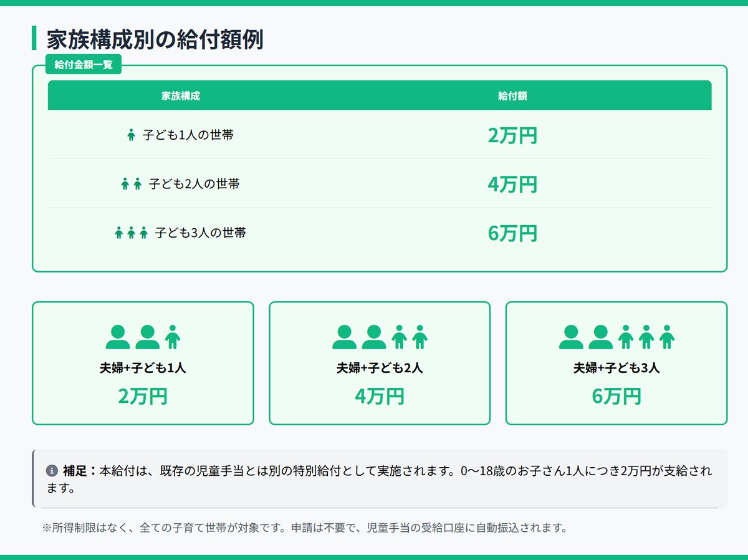Select the 子ども1人の世帯 row label

(x=188, y=135)
